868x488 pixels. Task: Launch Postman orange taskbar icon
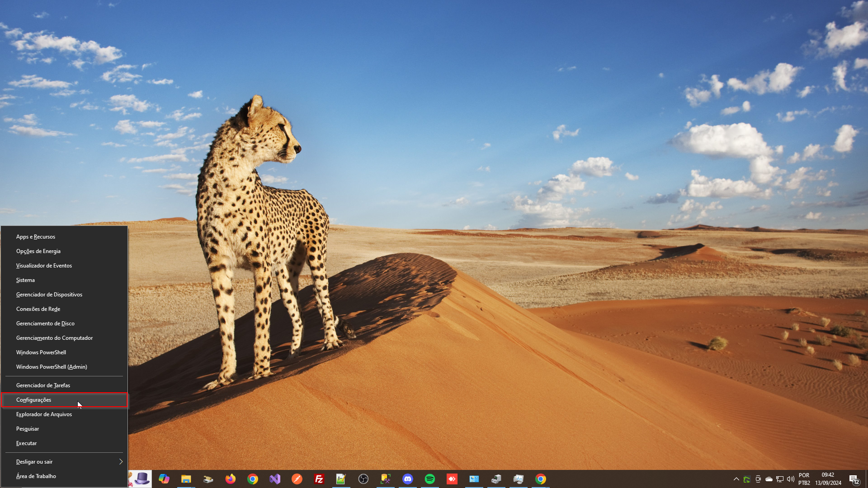tap(297, 479)
